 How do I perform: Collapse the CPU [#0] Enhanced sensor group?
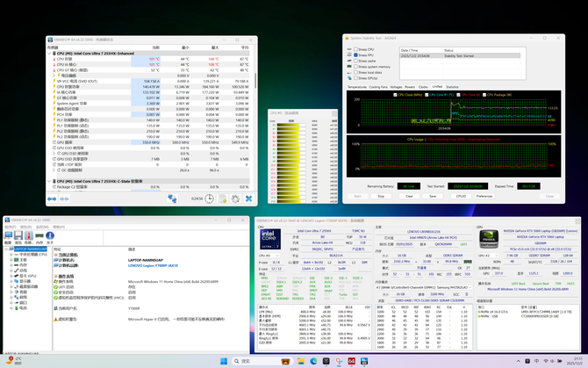[x=50, y=54]
